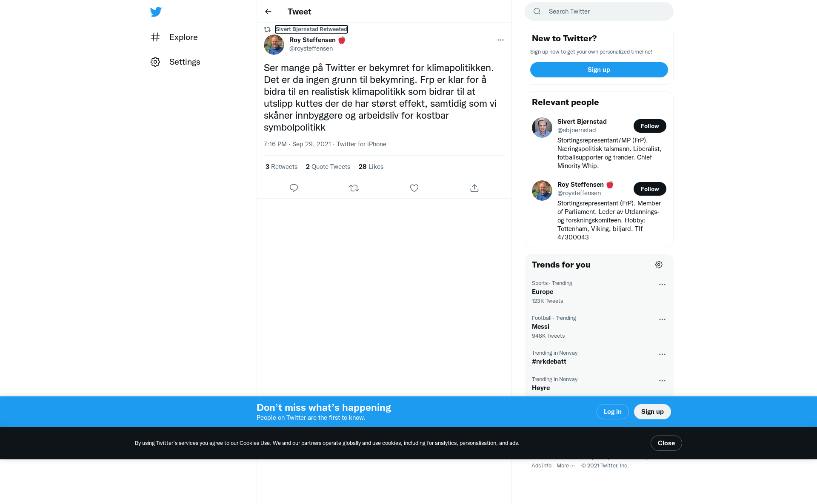This screenshot has height=504, width=817.
Task: Reply to Roy Steffensen's tweet
Action: [294, 188]
